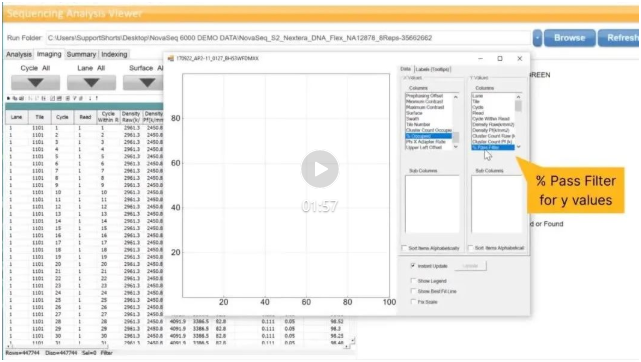The width and height of the screenshot is (641, 362).
Task: Open the Lane filter dropdown arrow
Action: (x=91, y=83)
